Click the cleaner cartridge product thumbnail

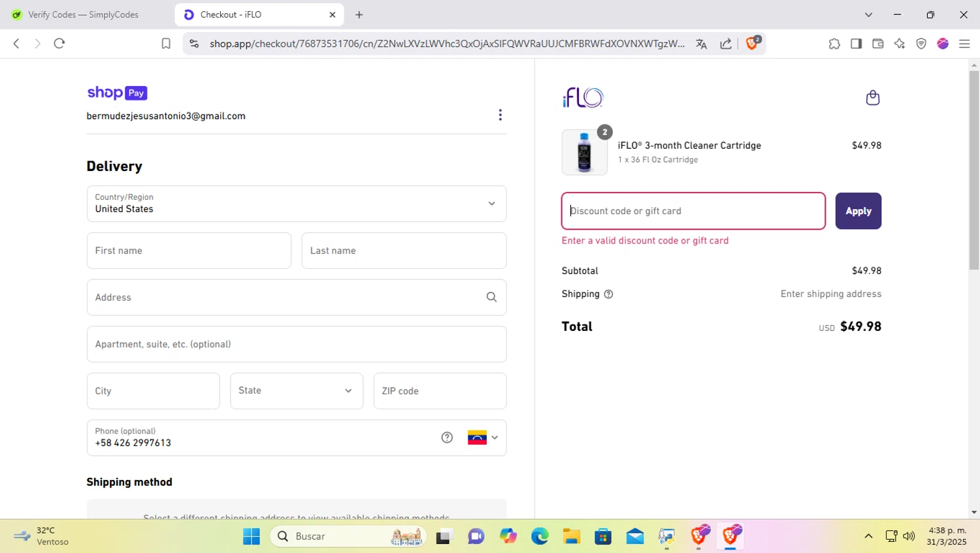click(584, 152)
